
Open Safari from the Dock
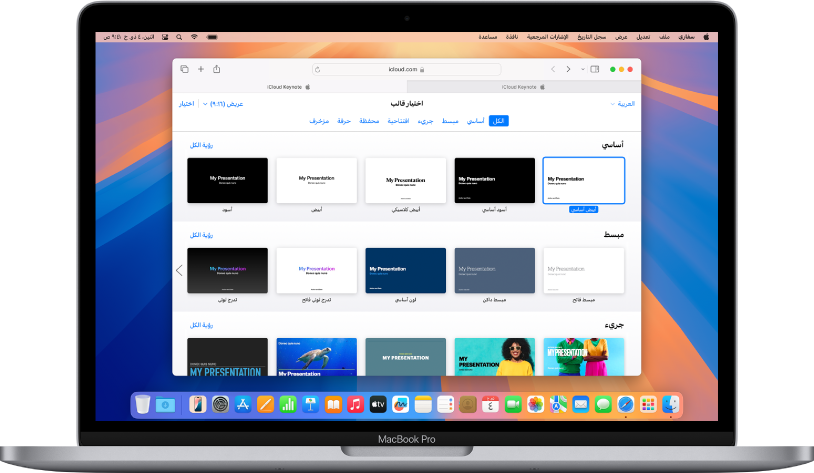tap(626, 404)
